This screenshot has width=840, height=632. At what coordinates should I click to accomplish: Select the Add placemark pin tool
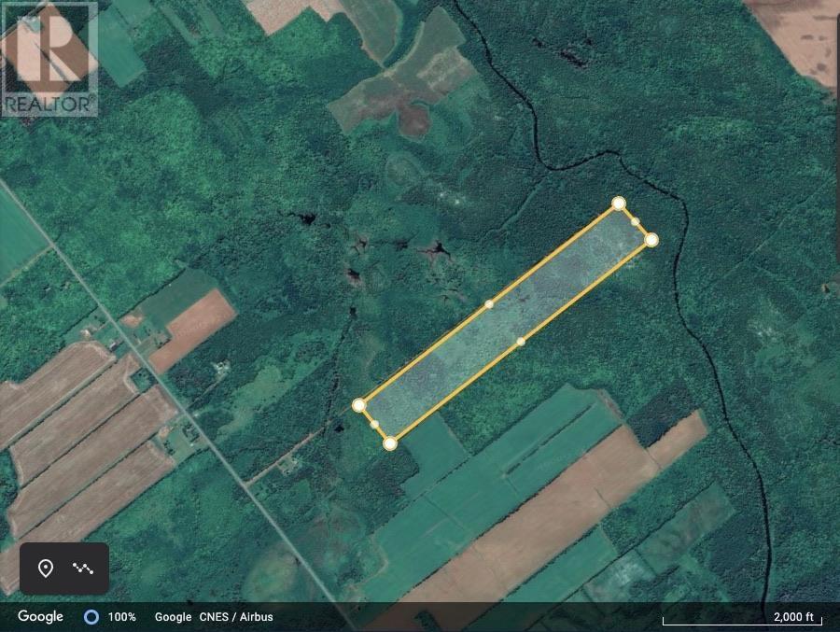(45, 569)
